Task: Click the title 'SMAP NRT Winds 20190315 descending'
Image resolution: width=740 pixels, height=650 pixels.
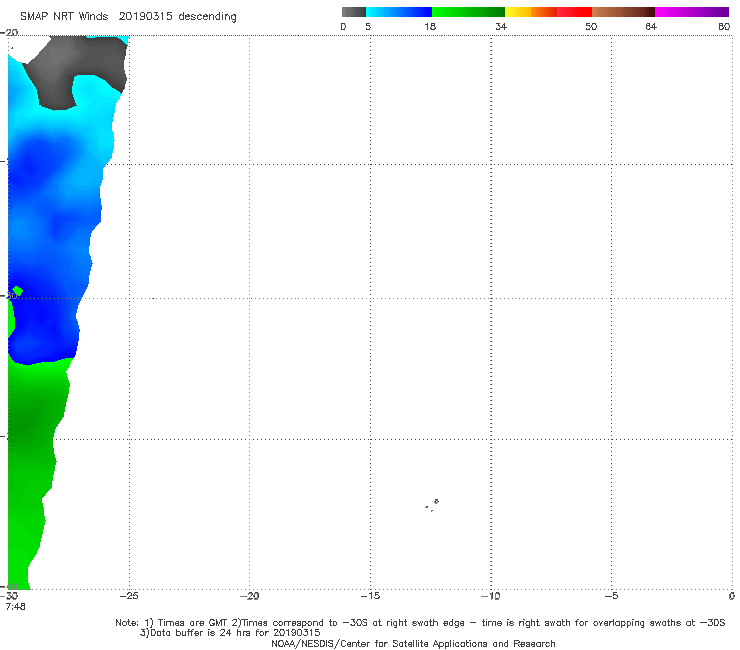Action: 128,16
